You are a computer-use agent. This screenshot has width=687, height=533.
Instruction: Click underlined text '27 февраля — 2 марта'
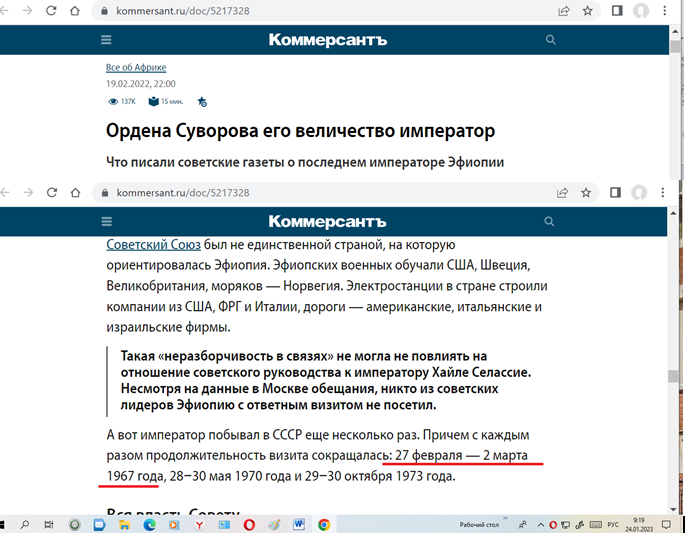point(461,455)
